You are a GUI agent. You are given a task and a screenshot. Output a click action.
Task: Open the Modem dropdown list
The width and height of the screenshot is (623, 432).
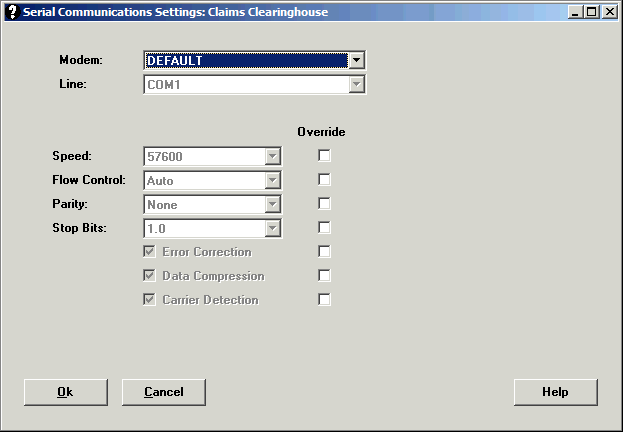click(356, 60)
